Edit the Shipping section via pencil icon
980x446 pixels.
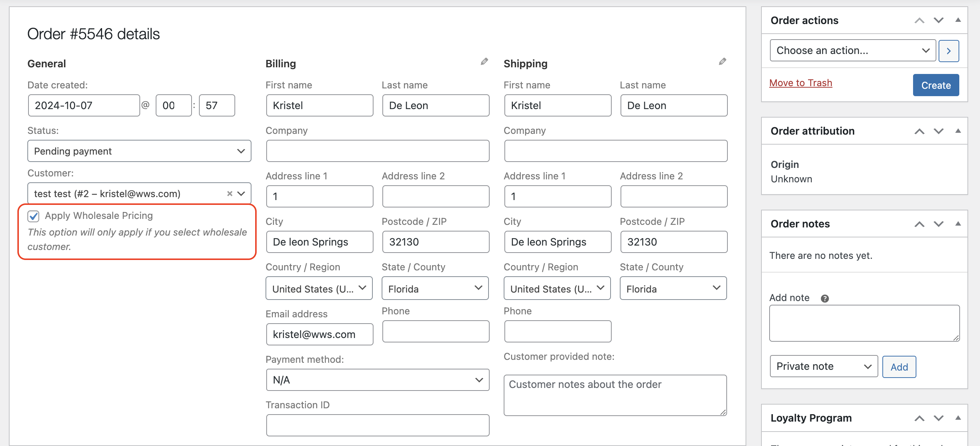point(722,61)
